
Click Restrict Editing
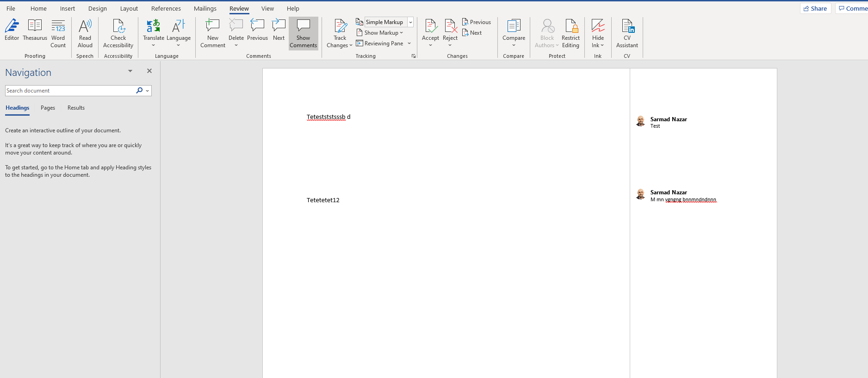click(570, 33)
